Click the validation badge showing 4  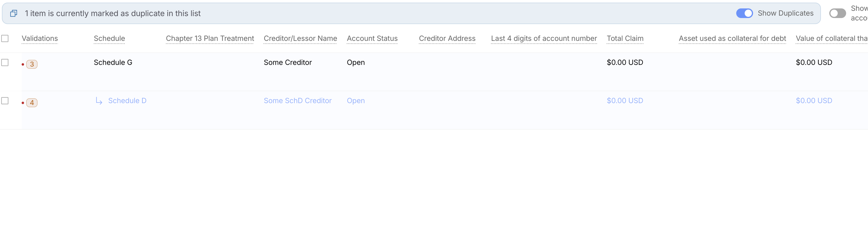32,103
